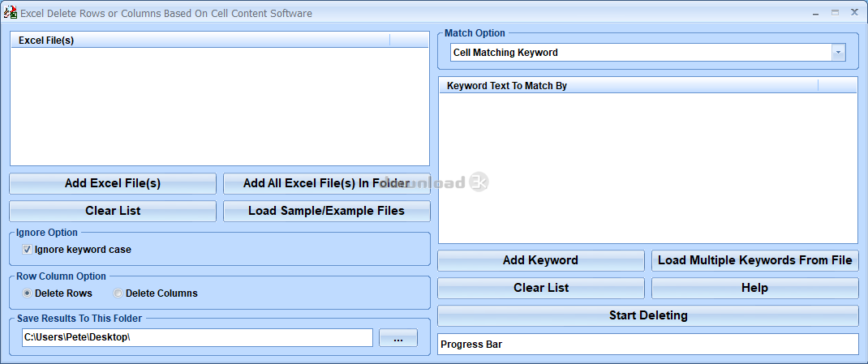
Task: Browse for save folder with ... button
Action: pos(398,337)
